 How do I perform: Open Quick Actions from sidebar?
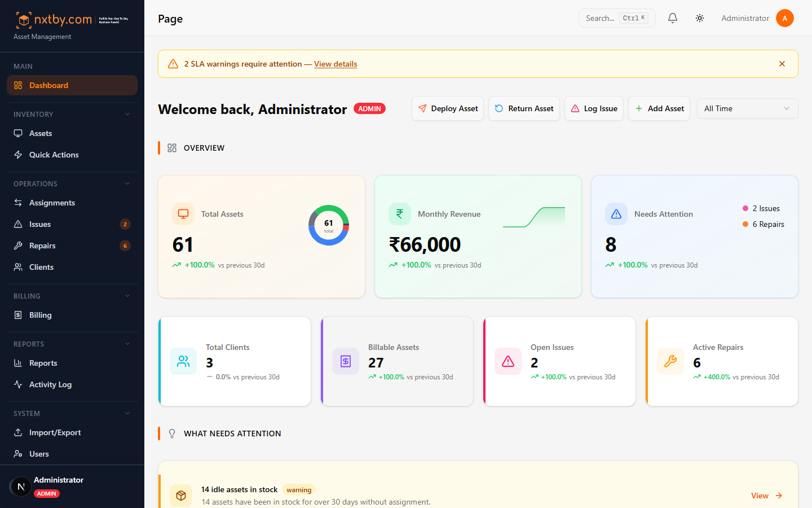[x=54, y=155]
